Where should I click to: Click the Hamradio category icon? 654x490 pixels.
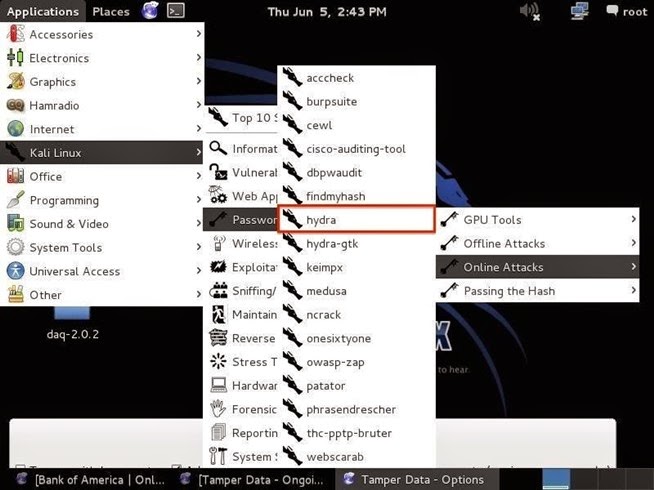(x=15, y=105)
